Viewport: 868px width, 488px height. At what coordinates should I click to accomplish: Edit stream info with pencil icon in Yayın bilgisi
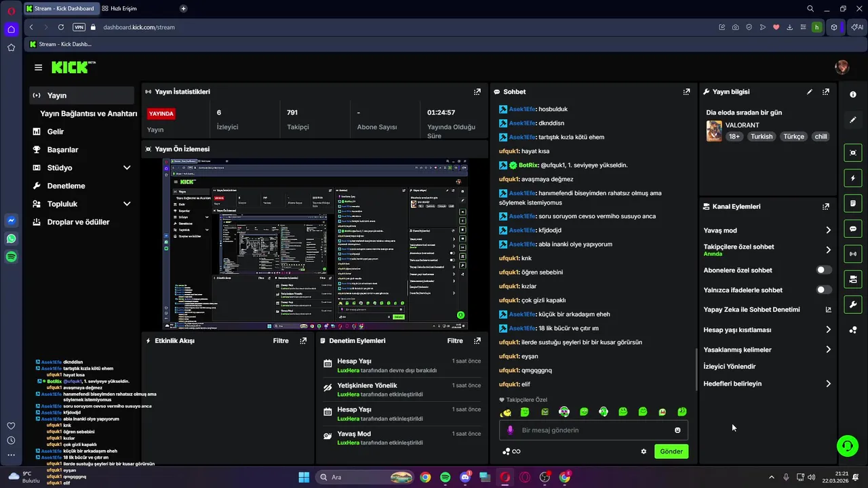click(x=809, y=91)
